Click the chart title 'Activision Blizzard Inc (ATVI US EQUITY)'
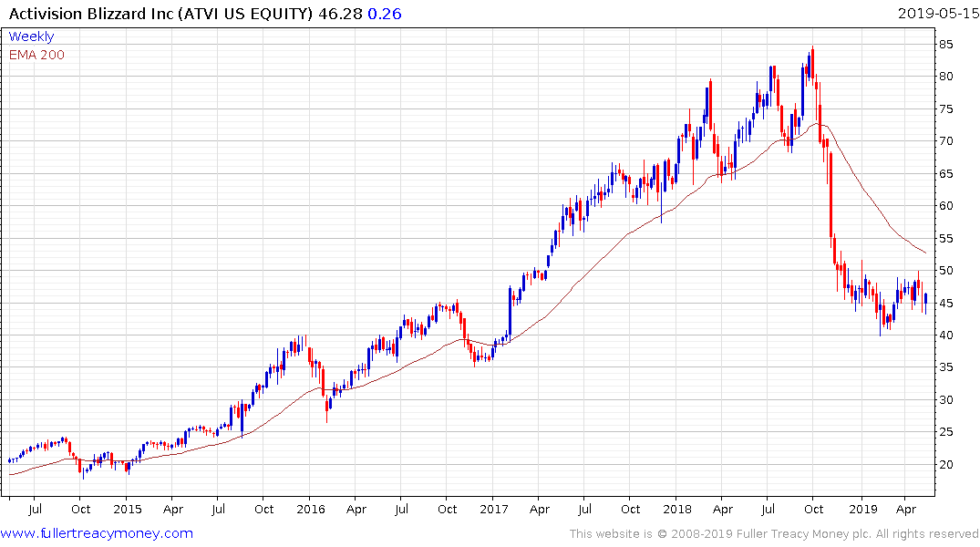This screenshot has width=980, height=547. (160, 13)
